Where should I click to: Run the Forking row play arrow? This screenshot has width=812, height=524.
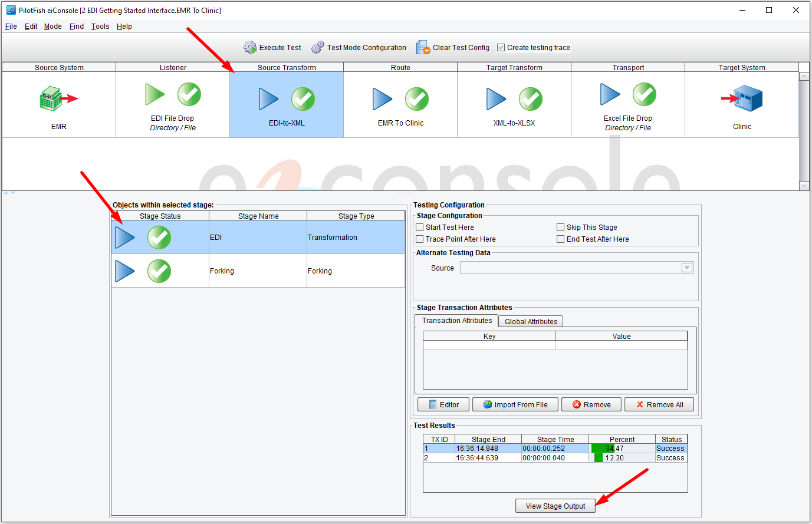tap(125, 271)
